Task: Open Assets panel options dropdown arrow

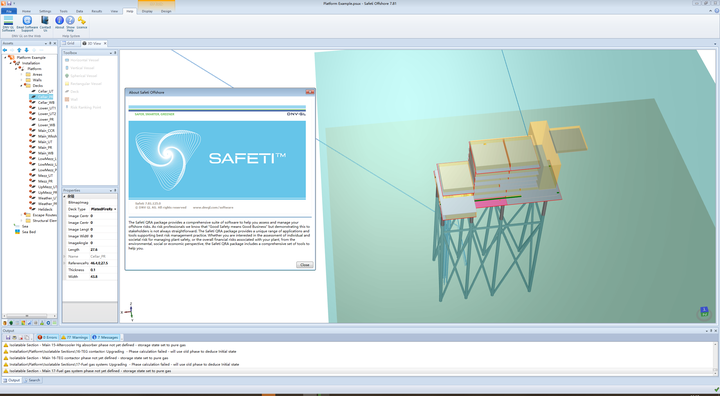Action: pos(46,43)
